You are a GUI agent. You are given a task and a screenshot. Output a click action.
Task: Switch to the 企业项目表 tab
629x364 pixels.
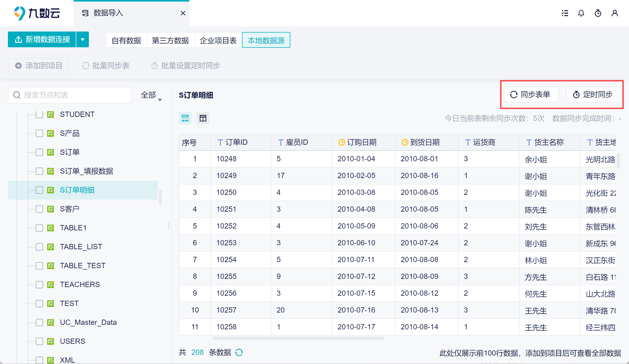coord(218,40)
